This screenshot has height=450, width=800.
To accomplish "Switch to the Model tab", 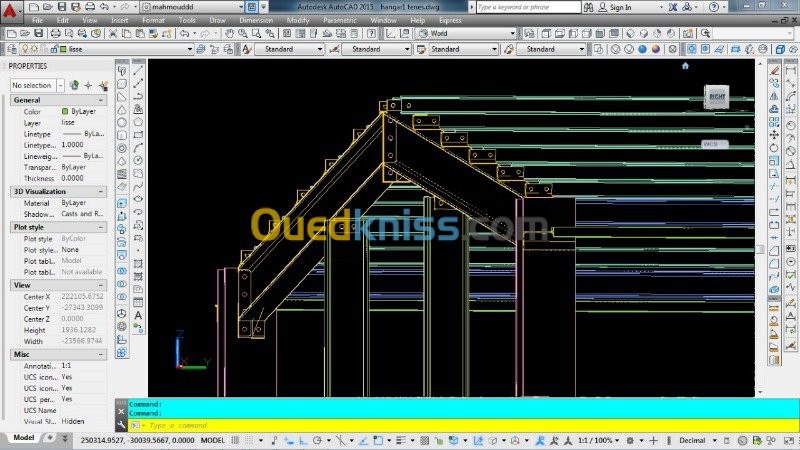I will tap(23, 438).
